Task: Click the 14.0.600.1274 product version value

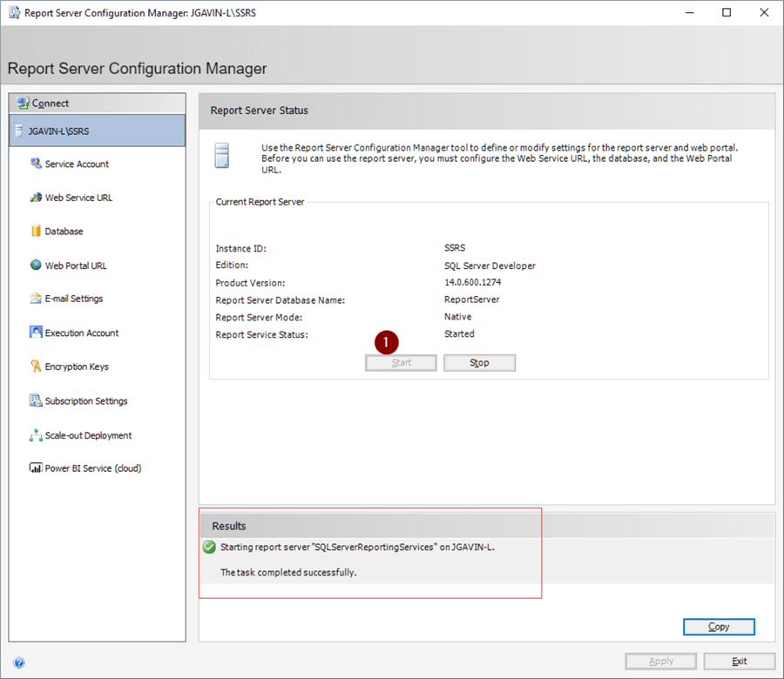Action: pos(472,282)
